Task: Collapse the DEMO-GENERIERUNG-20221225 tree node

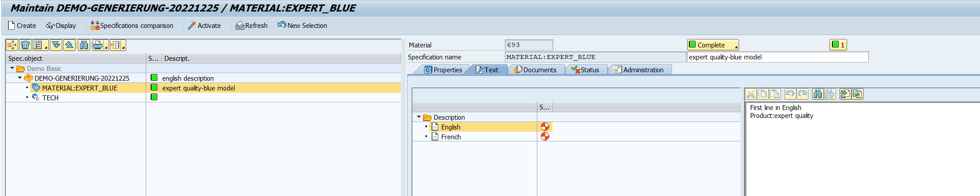Action: [x=20, y=78]
